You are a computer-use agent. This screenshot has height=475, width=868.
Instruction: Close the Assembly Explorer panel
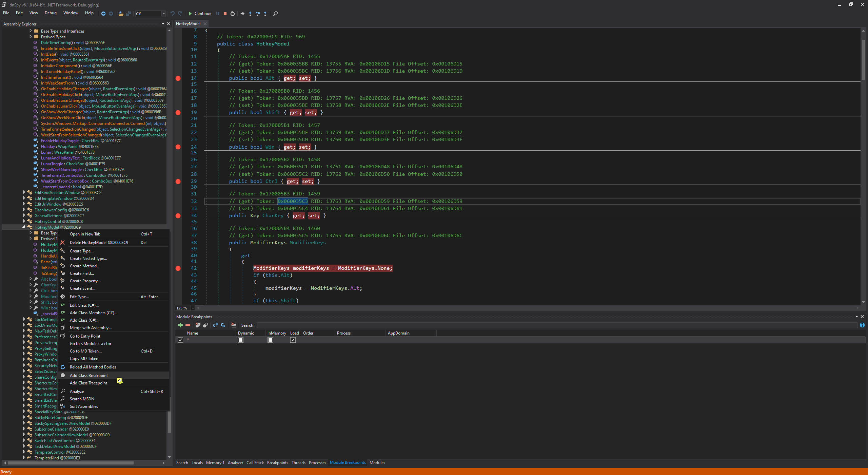(x=169, y=24)
